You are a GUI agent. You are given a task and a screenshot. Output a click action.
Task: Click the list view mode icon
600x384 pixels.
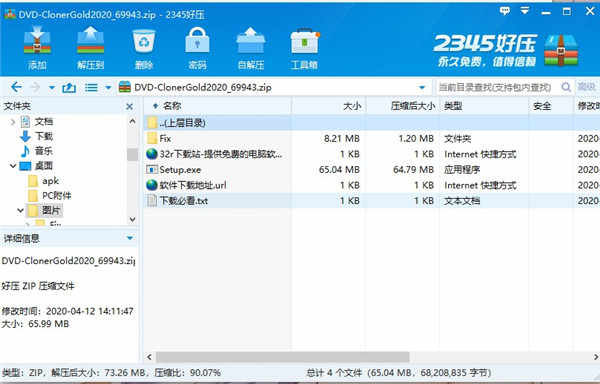coord(91,88)
